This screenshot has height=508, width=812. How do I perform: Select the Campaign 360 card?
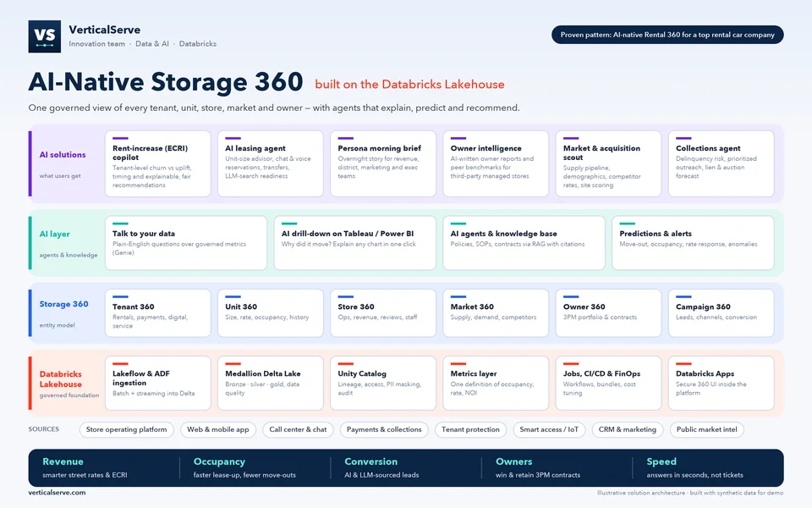click(x=721, y=313)
